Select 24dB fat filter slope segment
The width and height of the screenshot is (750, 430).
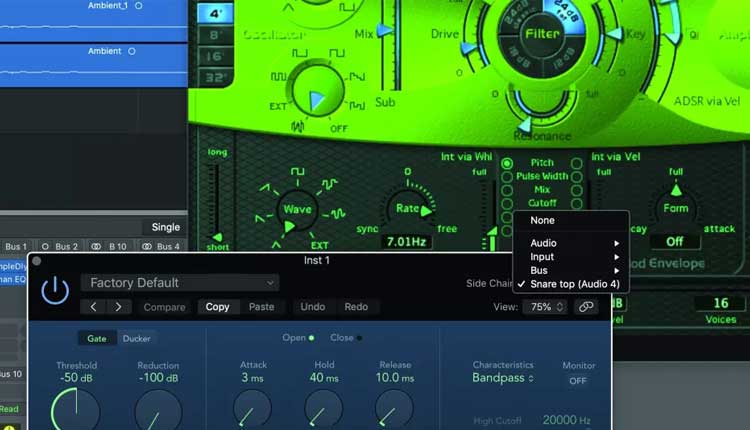565,14
